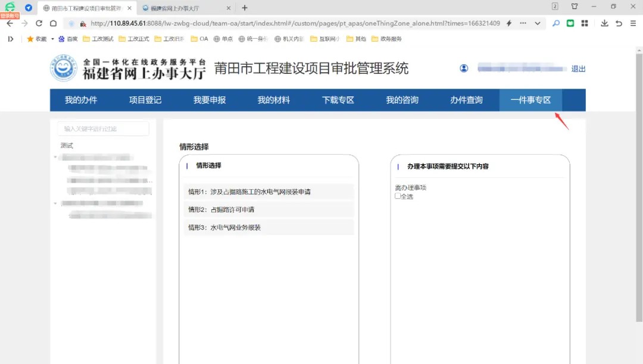Screen dimensions: 643x364
Task: Open a new tab with plus icon
Action: 245,8
